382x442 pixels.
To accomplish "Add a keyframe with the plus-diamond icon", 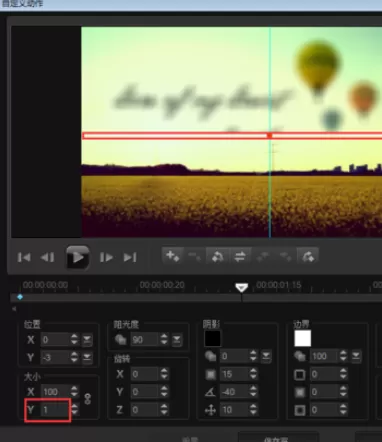I will pos(173,256).
